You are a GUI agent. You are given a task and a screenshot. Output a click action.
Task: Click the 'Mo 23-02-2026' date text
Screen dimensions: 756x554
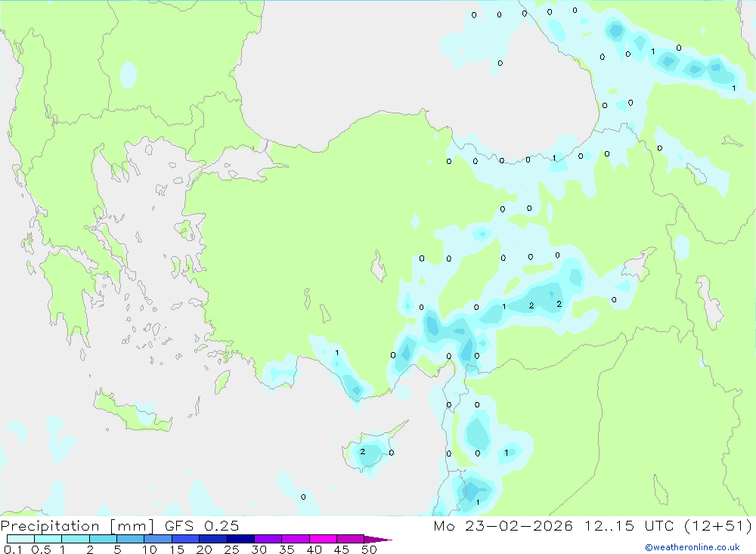coord(503,526)
